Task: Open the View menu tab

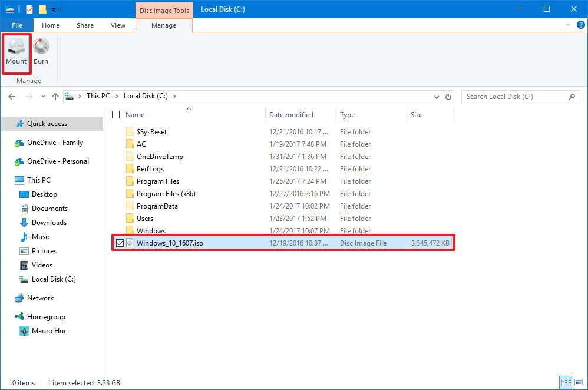Action: (118, 25)
